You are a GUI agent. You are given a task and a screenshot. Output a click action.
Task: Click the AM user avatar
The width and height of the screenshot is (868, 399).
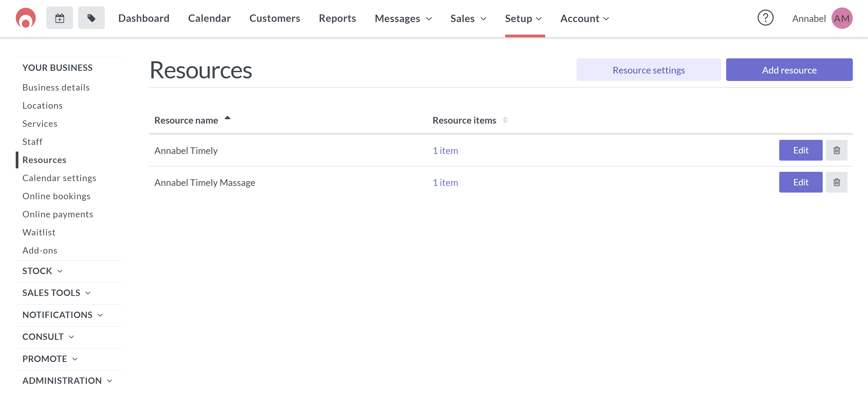[x=842, y=18]
